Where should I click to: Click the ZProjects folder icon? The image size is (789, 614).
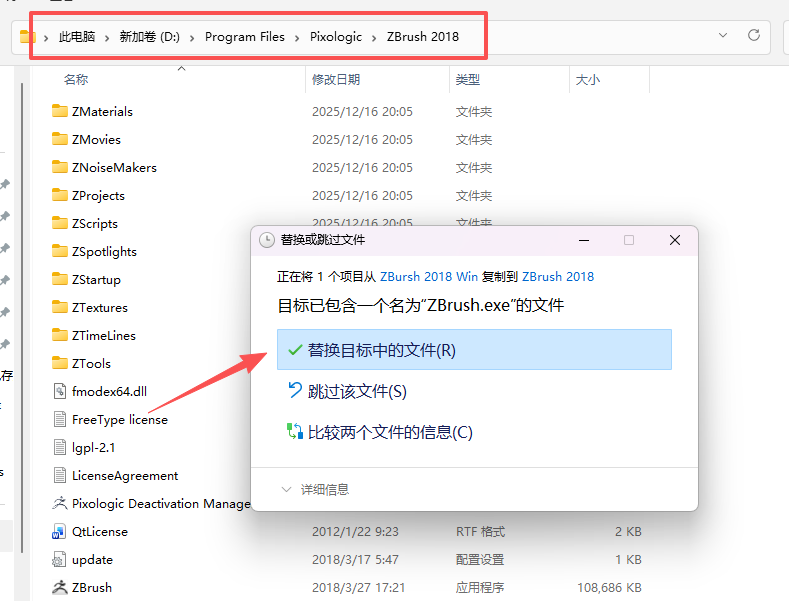click(60, 196)
